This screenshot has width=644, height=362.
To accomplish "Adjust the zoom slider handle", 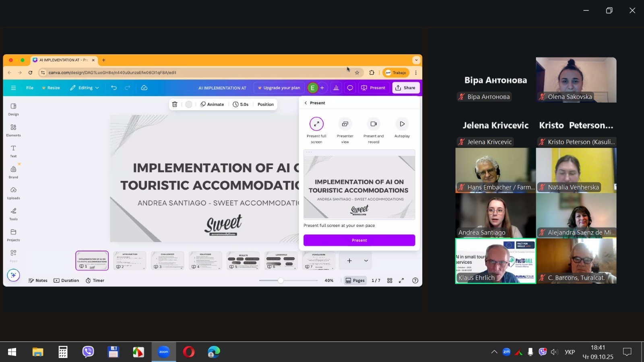I will coord(281,280).
